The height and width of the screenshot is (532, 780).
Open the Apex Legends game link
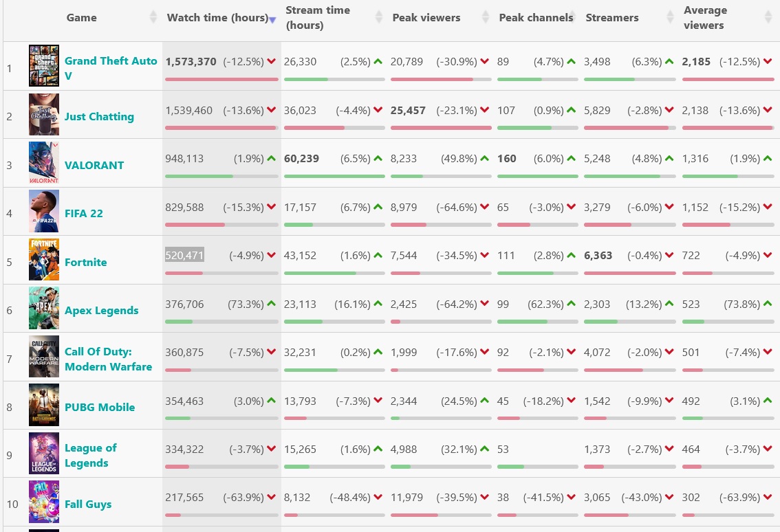pos(102,310)
